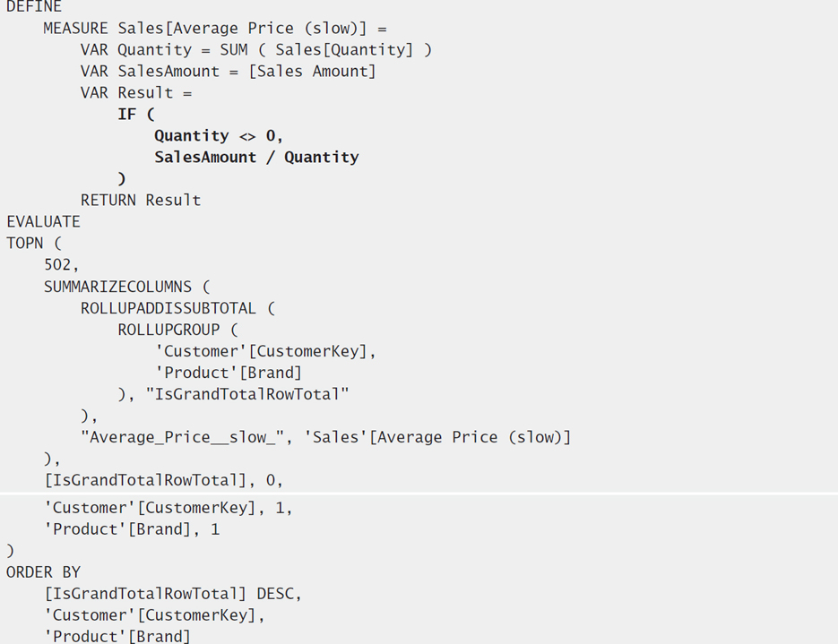The height and width of the screenshot is (644, 838).
Task: Click the ORDER BY keyword
Action: [43, 572]
